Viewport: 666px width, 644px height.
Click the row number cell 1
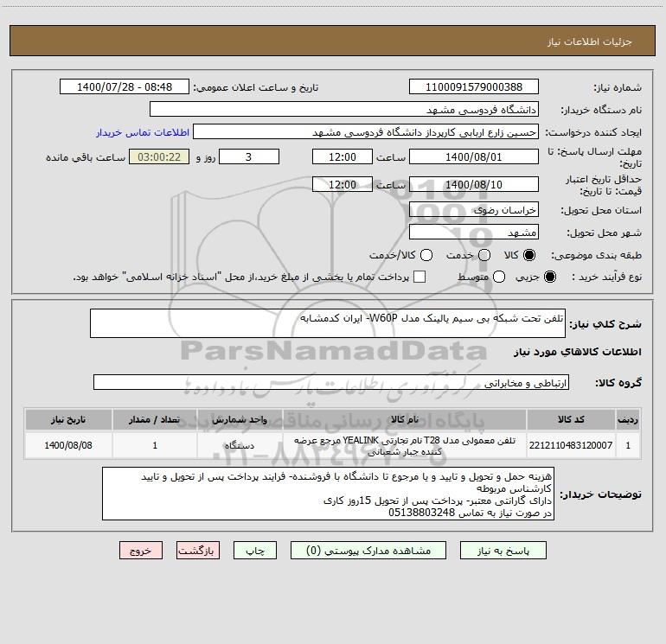pyautogui.click(x=628, y=445)
